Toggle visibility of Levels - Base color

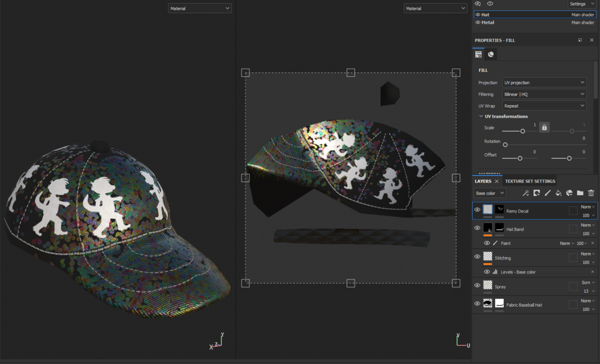487,272
